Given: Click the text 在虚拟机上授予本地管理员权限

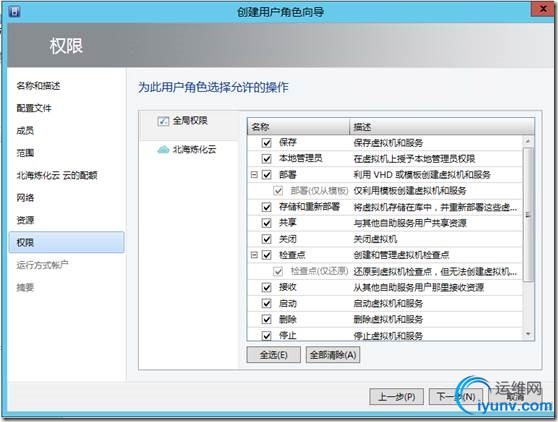Looking at the screenshot, I should point(414,159).
